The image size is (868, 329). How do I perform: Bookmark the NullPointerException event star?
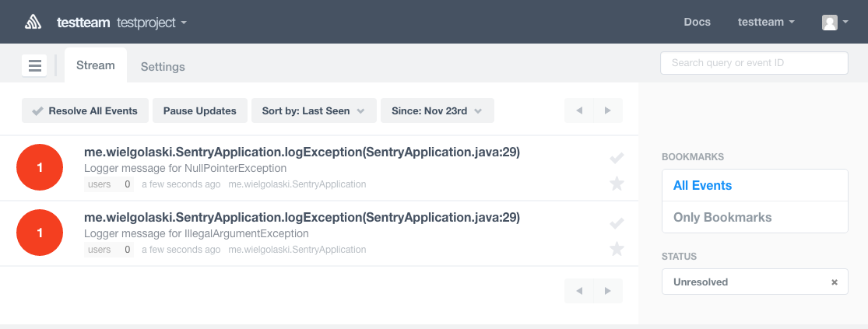coord(617,184)
